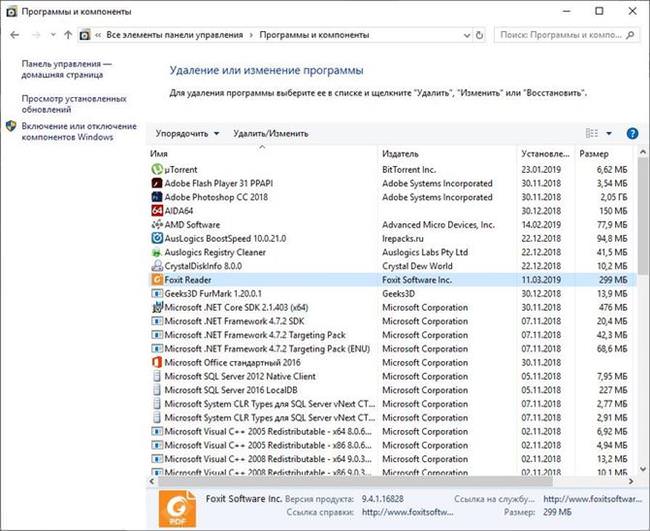Click the Microsoft Office стандартный 2016 icon
This screenshot has height=531, width=650.
coord(157,362)
